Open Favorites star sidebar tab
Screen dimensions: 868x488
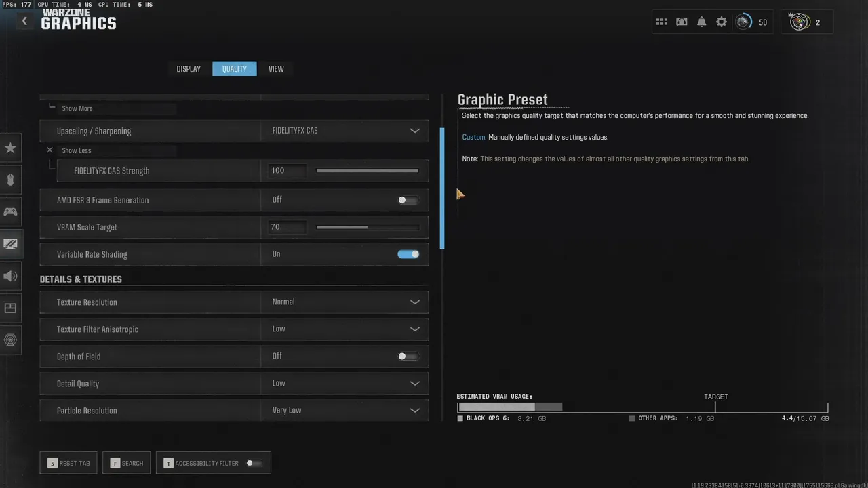10,148
